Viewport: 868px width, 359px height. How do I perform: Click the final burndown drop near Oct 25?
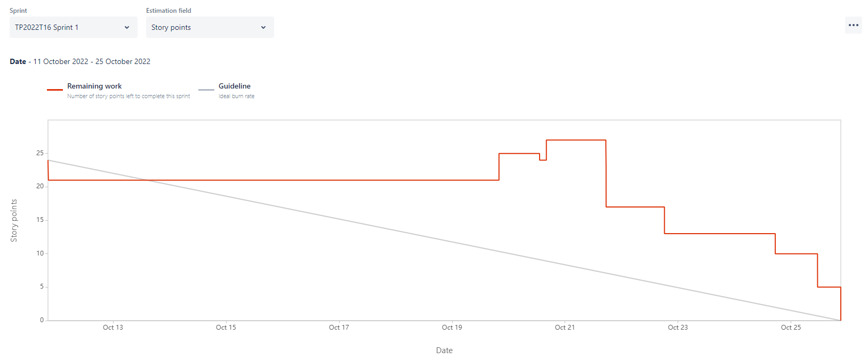pos(840,303)
